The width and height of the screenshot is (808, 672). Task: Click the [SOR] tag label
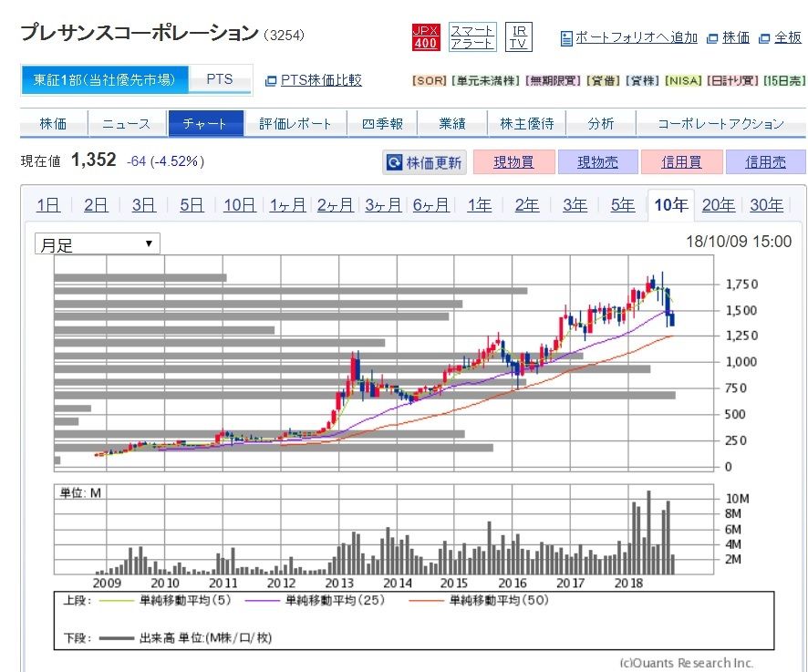point(430,81)
